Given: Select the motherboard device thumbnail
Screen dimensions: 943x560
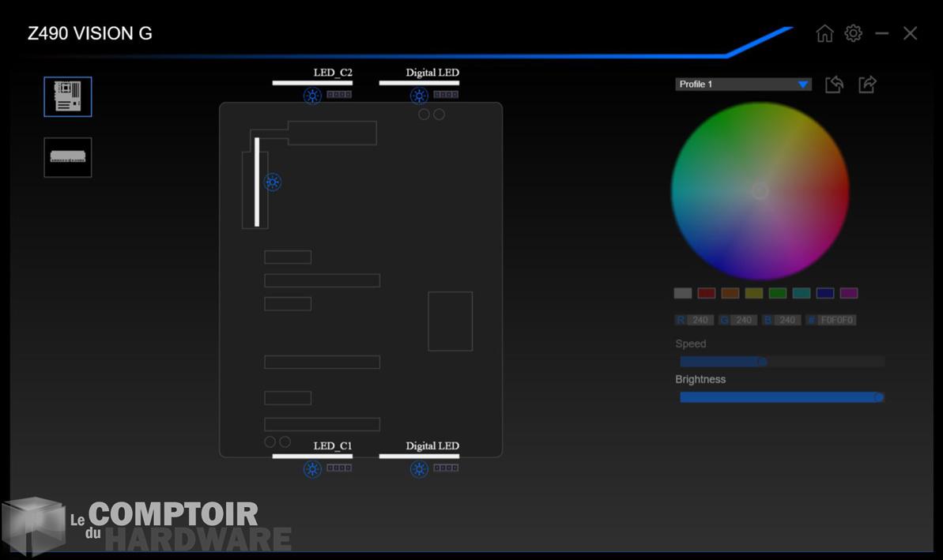Looking at the screenshot, I should (x=68, y=96).
